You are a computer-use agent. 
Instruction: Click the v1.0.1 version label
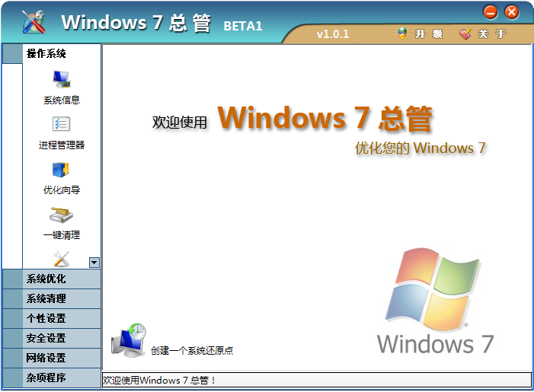click(333, 34)
